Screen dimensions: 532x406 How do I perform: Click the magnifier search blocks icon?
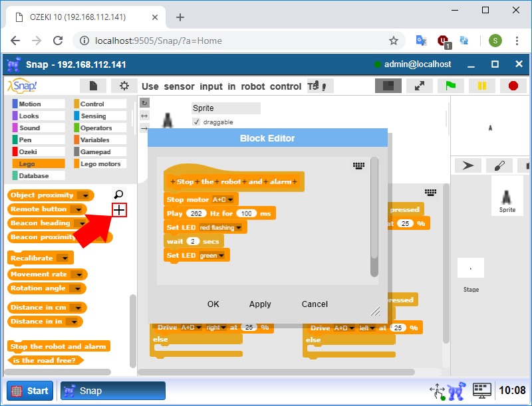[118, 195]
